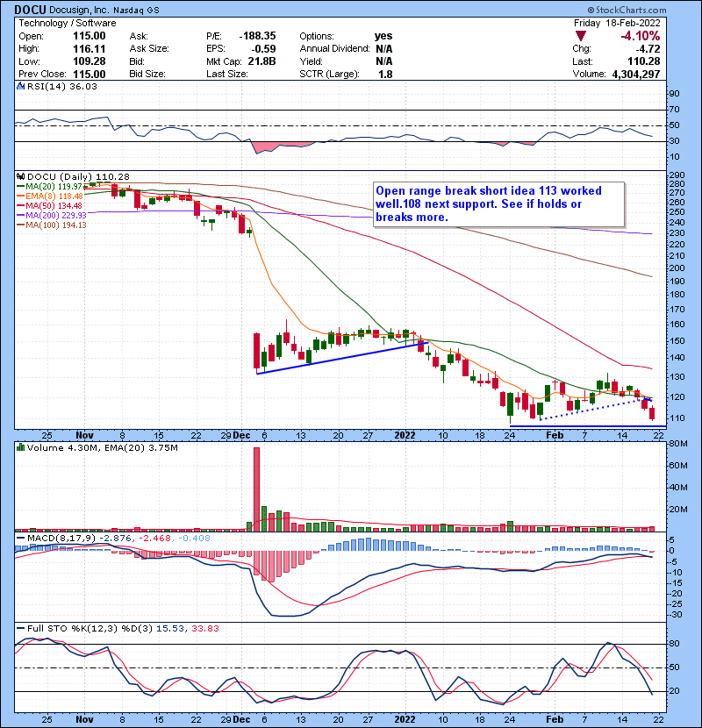Click the MACD(8,17,9) panel label

click(61, 539)
